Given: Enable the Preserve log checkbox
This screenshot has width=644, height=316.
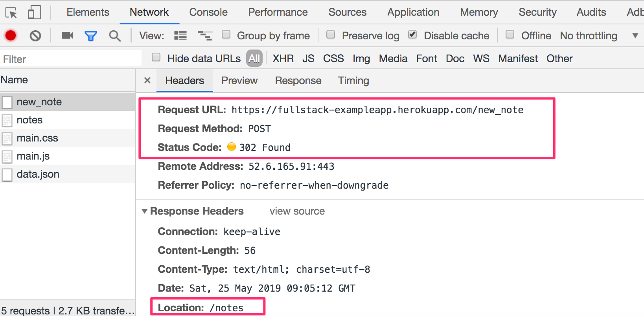Looking at the screenshot, I should (331, 35).
